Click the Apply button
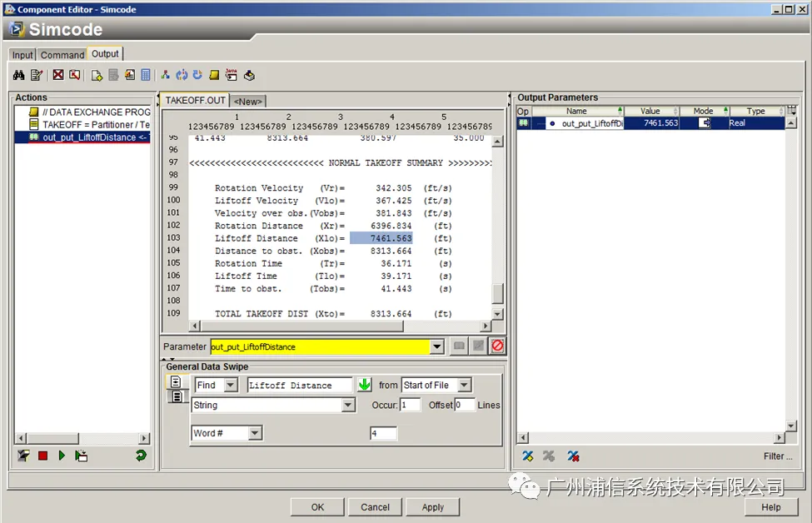The height and width of the screenshot is (523, 812). [432, 507]
